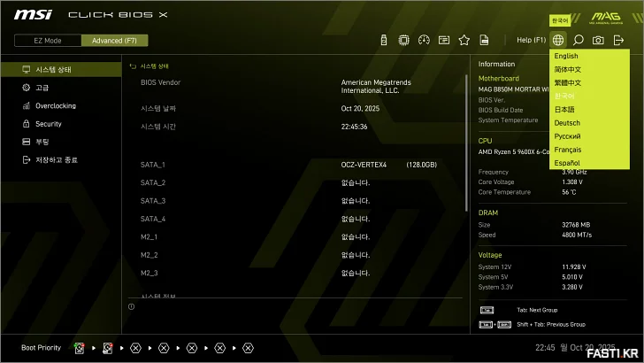Switch to EZ Mode
644x363 pixels.
coord(48,41)
